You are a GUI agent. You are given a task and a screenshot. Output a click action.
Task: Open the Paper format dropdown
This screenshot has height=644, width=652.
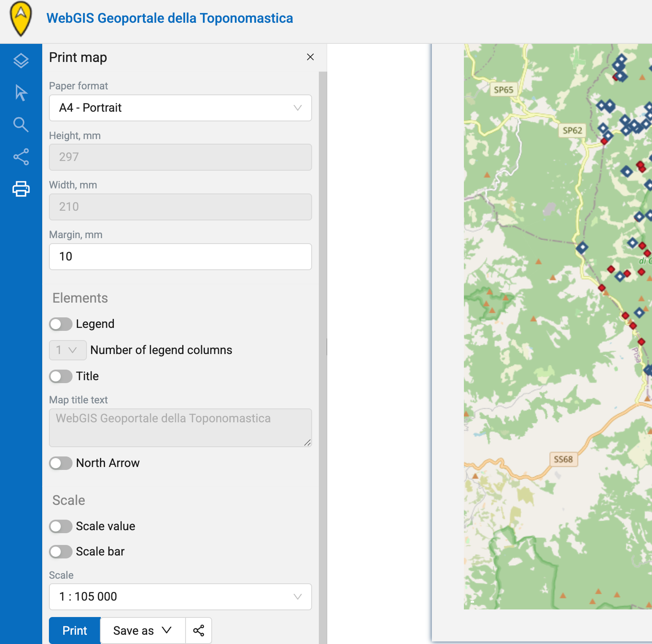[x=180, y=108]
